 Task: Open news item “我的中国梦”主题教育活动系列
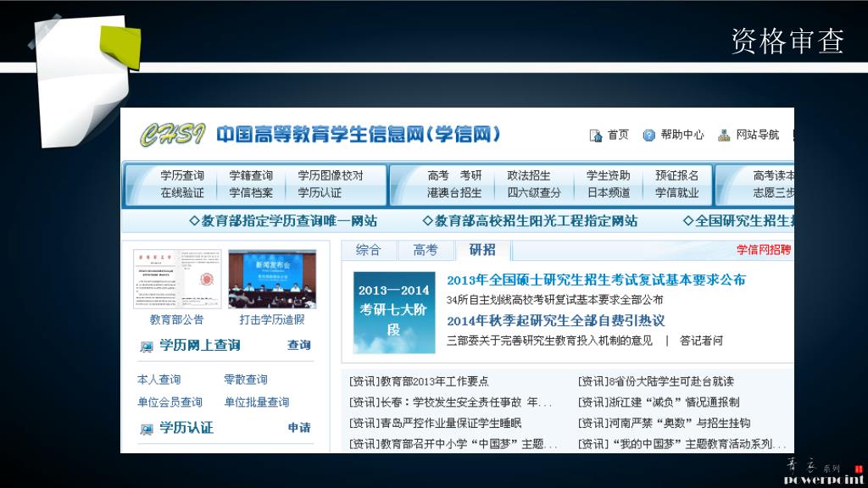pyautogui.click(x=682, y=444)
